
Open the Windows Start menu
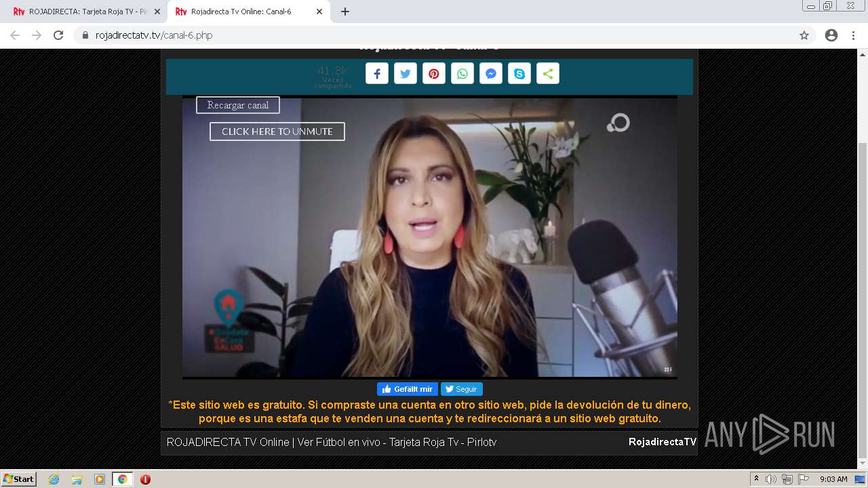pyautogui.click(x=18, y=479)
